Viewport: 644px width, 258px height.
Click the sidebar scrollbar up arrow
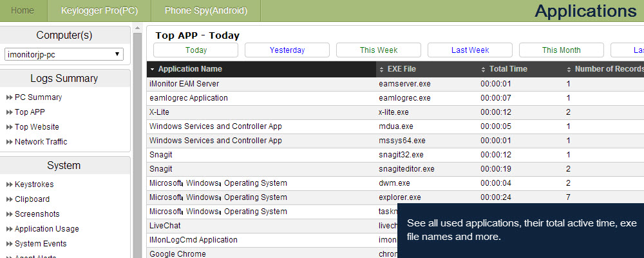click(x=137, y=28)
